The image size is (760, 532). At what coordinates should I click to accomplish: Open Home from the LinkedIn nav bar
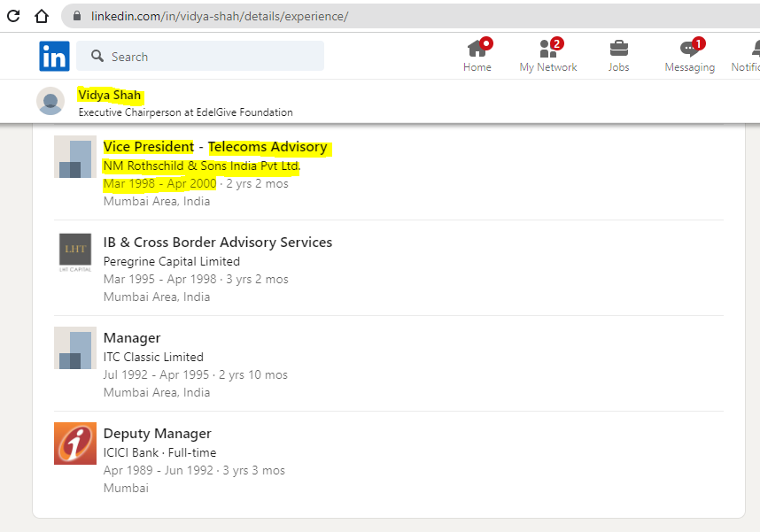pos(477,56)
